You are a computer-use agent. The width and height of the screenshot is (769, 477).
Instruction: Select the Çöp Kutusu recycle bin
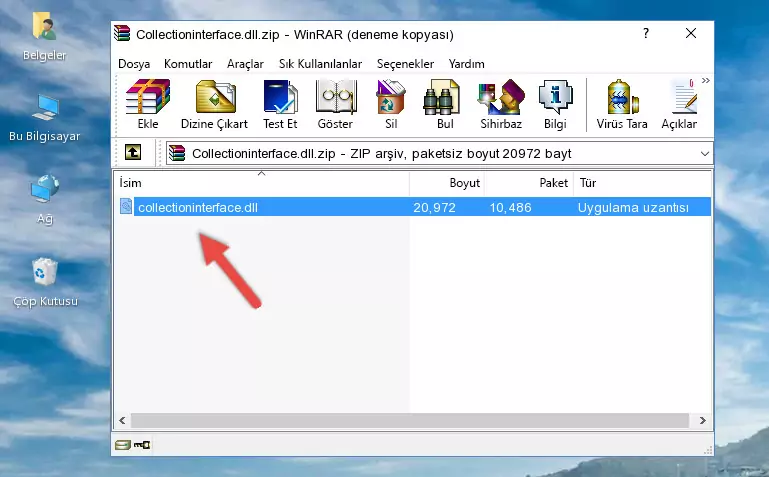(x=45, y=283)
